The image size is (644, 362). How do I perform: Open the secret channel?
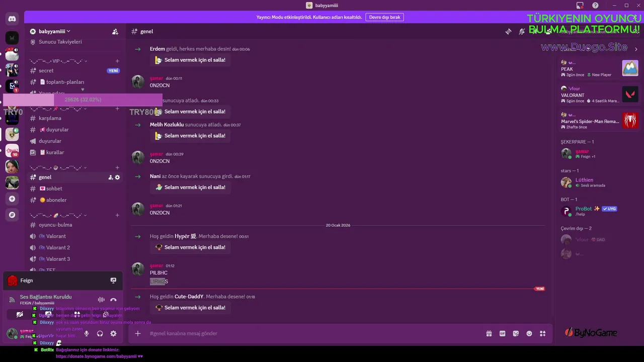point(74,71)
